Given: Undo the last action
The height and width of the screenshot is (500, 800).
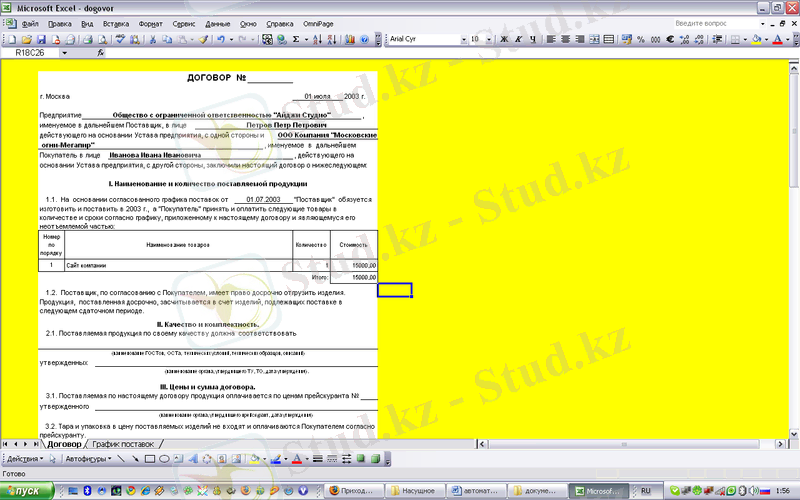Looking at the screenshot, I should [x=220, y=39].
